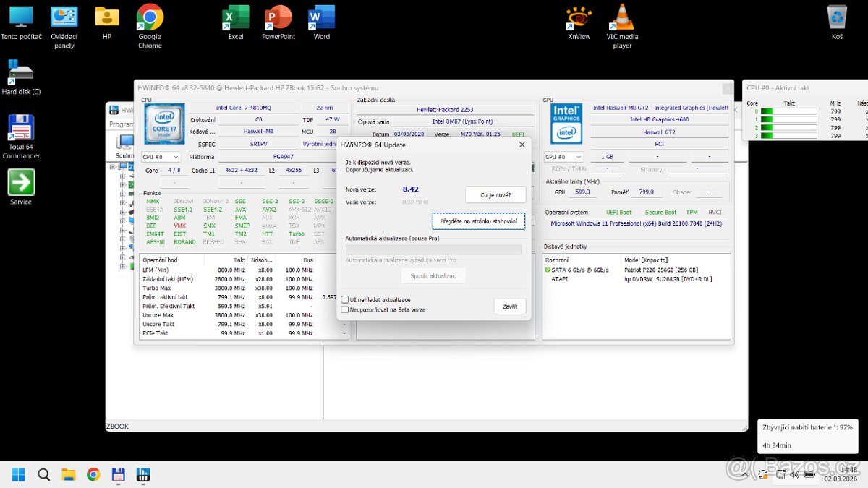Screen dimensions: 868x488
Task: Click 'Intel QM87 (Lynx Point)' chipset field
Action: [x=462, y=122]
